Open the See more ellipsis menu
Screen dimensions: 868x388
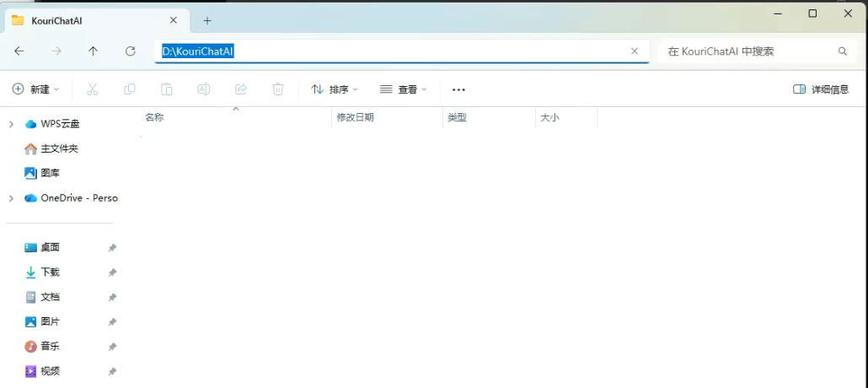click(x=458, y=89)
